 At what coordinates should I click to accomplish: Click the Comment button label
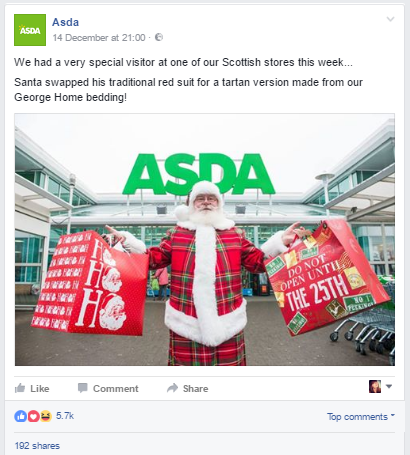pyautogui.click(x=116, y=388)
